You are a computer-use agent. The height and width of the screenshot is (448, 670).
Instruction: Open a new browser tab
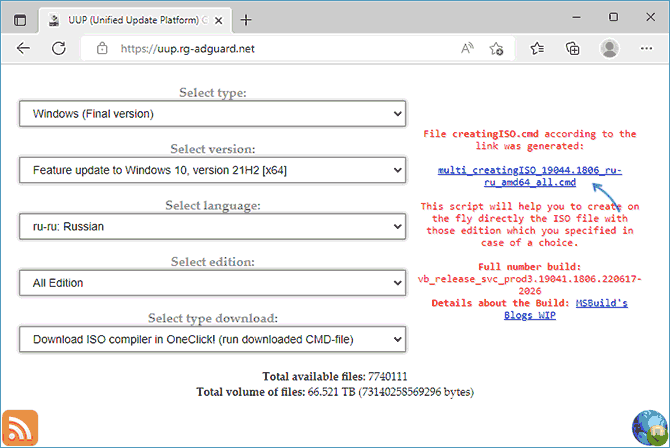(246, 20)
